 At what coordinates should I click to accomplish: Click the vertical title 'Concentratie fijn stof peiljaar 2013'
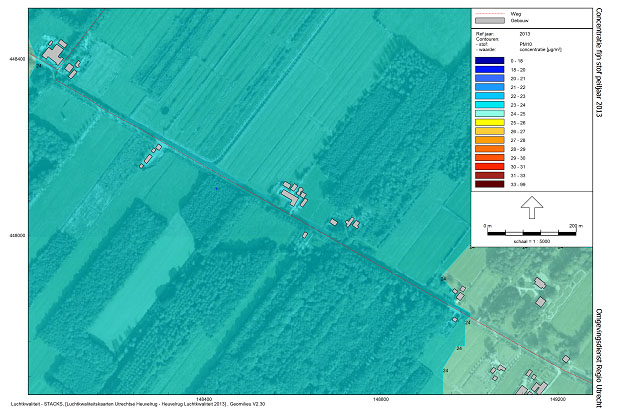click(599, 62)
